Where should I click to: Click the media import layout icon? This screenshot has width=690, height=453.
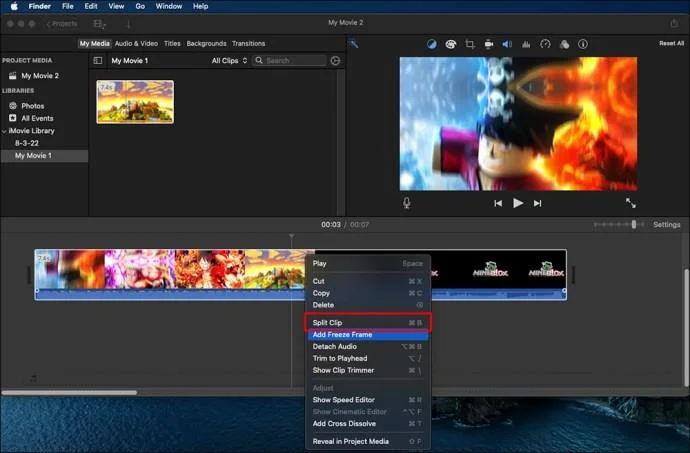coord(99,24)
